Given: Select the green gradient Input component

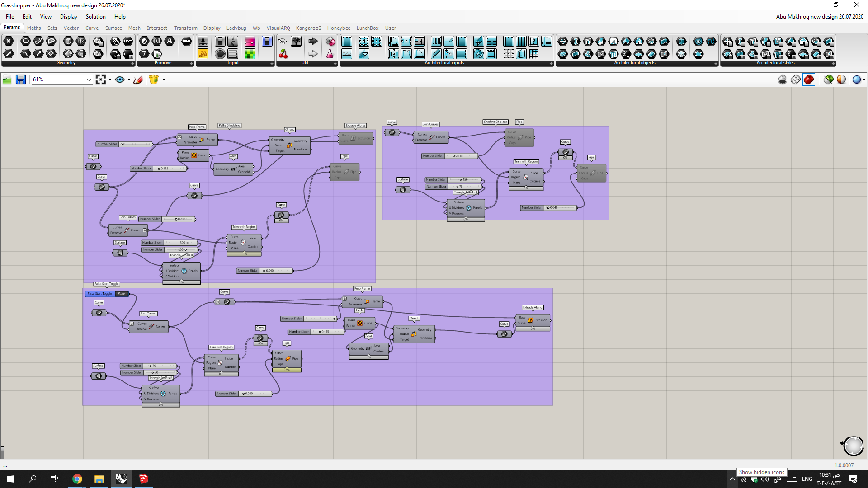Looking at the screenshot, I should point(250,54).
